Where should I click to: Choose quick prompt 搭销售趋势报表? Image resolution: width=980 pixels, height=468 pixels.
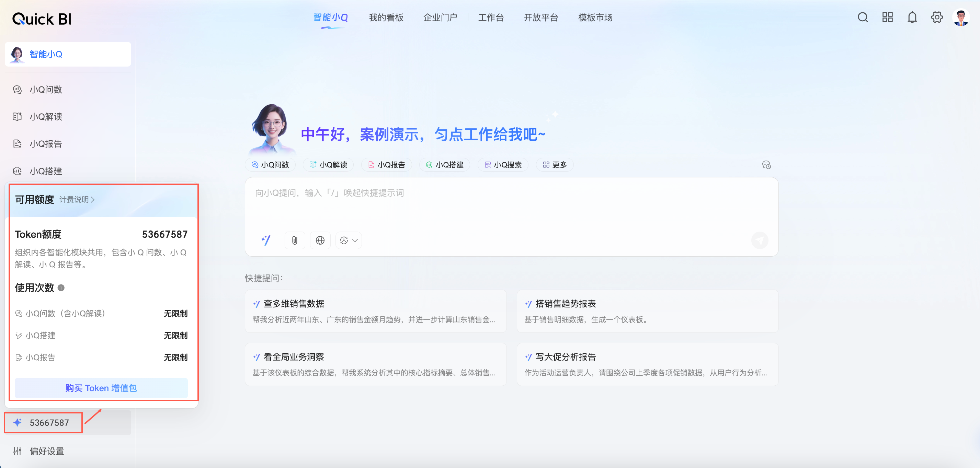(648, 311)
